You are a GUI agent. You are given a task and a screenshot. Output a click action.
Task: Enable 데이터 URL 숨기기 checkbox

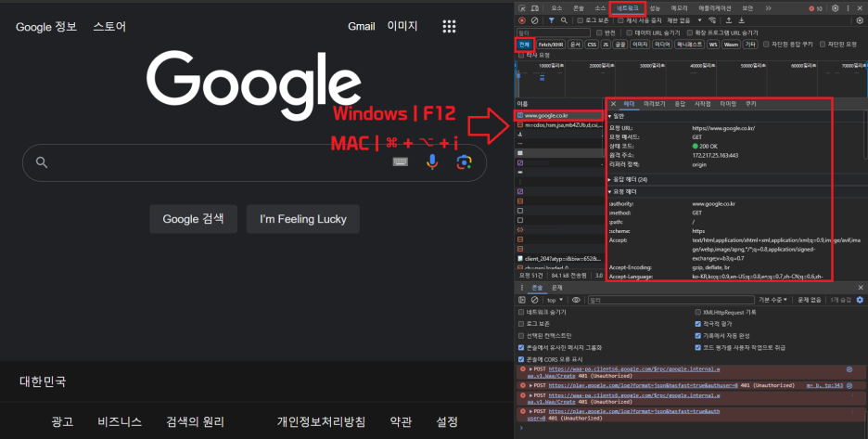630,32
